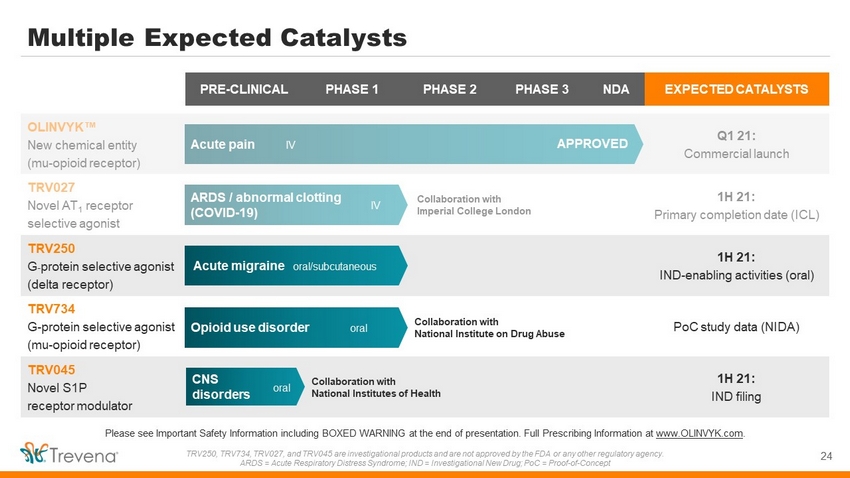
Task: Click the slide page number 24
Action: coord(826,456)
